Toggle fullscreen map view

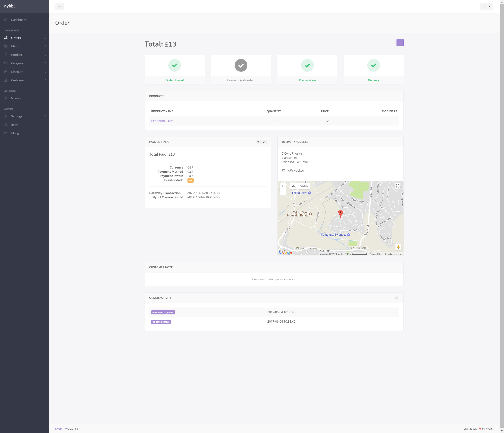pos(398,186)
